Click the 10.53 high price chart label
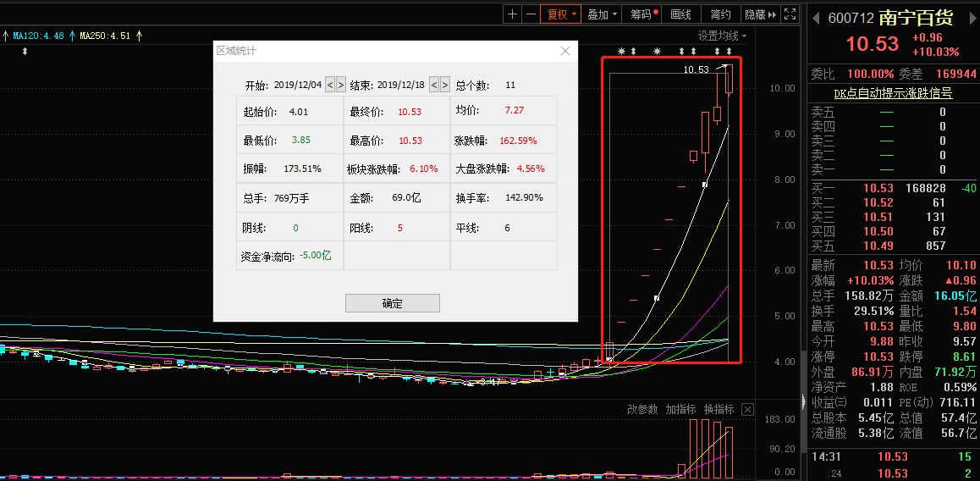 [x=696, y=69]
